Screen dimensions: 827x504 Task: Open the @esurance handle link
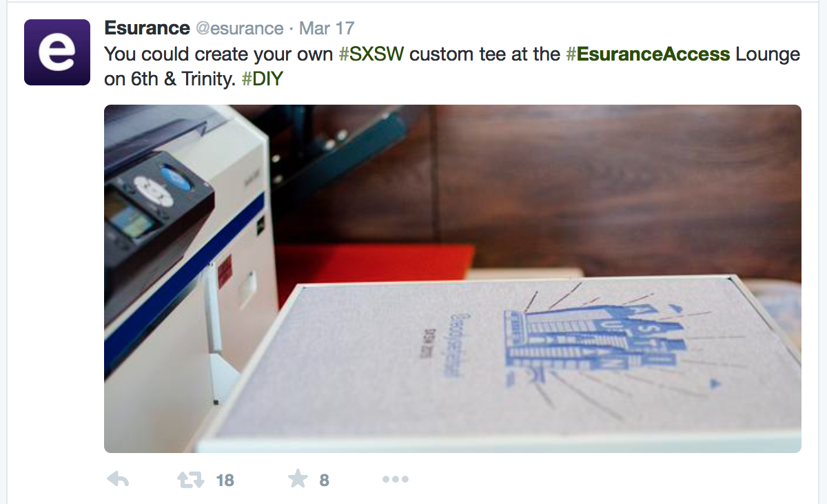[240, 29]
